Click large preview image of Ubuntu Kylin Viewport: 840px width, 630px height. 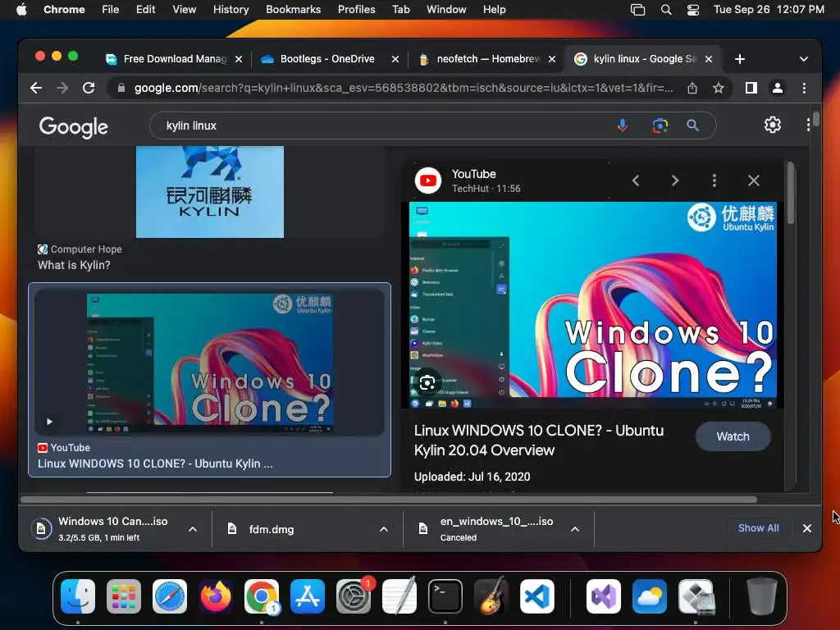point(592,304)
